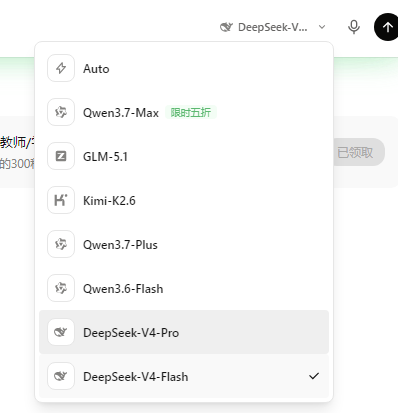Select Auto model option

coord(184,68)
